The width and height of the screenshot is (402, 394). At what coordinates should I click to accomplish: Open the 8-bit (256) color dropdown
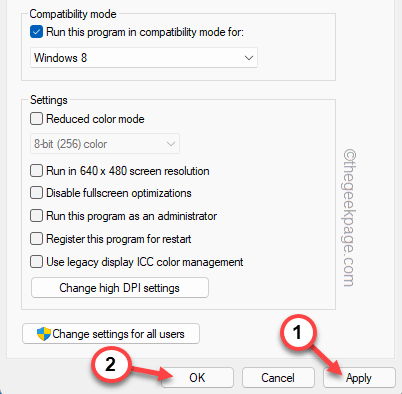(x=105, y=144)
